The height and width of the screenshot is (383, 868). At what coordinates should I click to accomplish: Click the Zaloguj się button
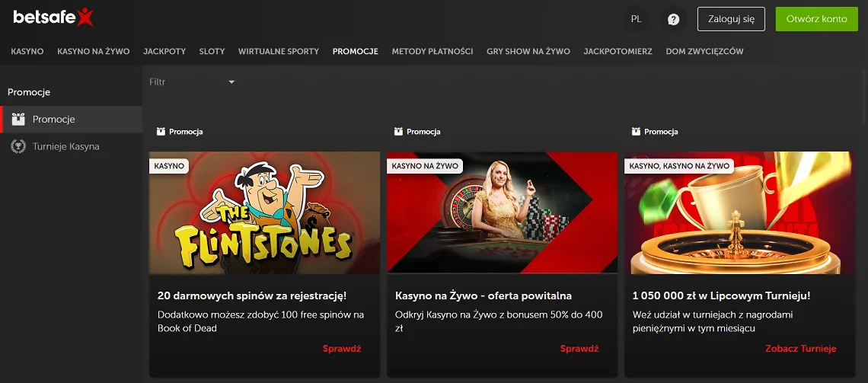coord(731,19)
